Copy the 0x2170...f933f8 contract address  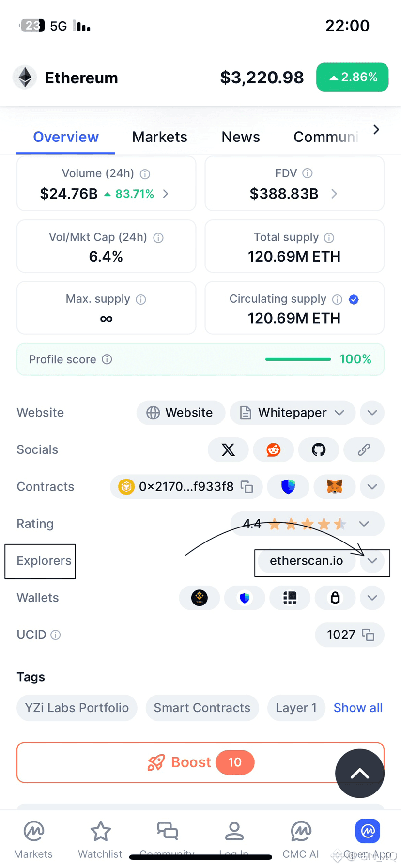point(247,487)
